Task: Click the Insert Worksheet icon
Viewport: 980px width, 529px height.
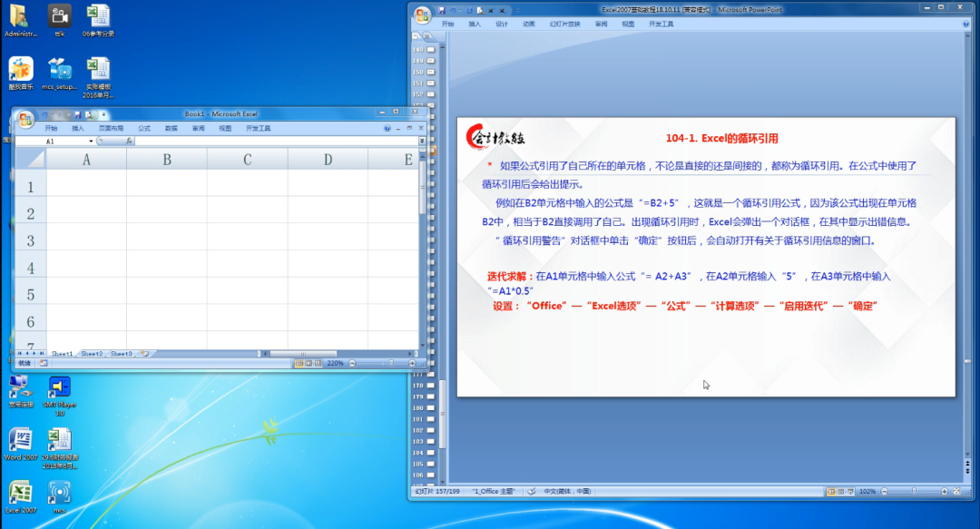Action: [145, 354]
